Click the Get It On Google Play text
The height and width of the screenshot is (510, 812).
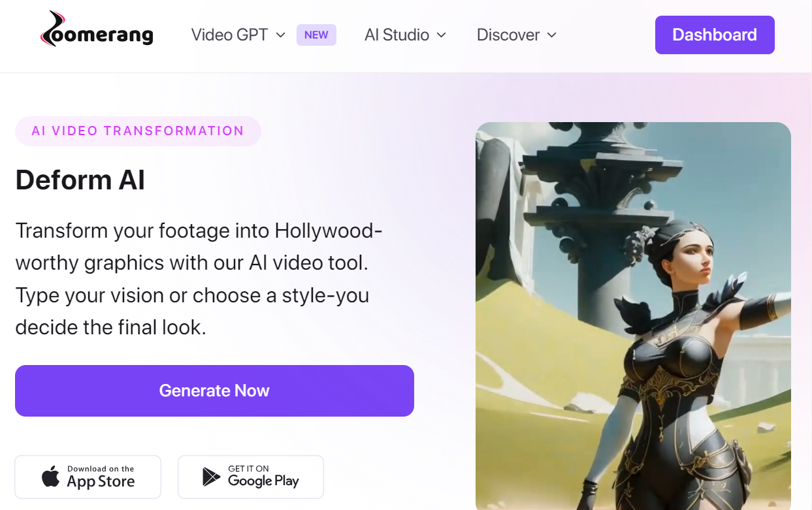pos(263,477)
